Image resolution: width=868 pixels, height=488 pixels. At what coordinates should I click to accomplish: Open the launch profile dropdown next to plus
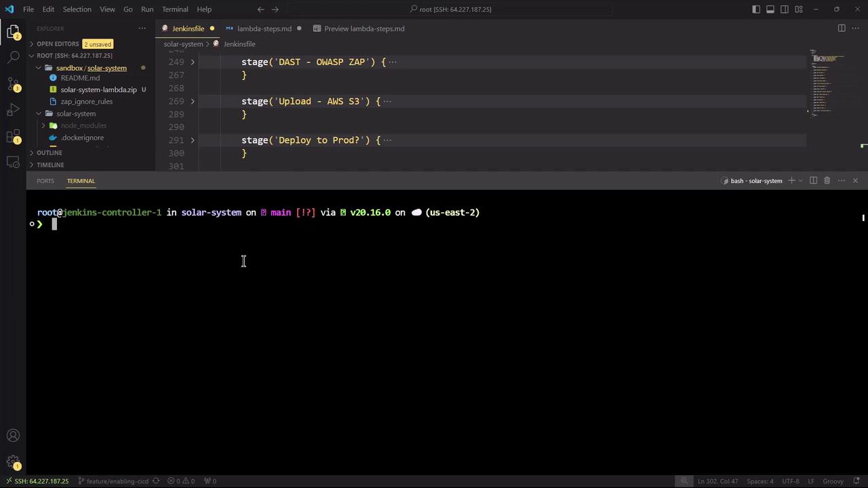801,181
